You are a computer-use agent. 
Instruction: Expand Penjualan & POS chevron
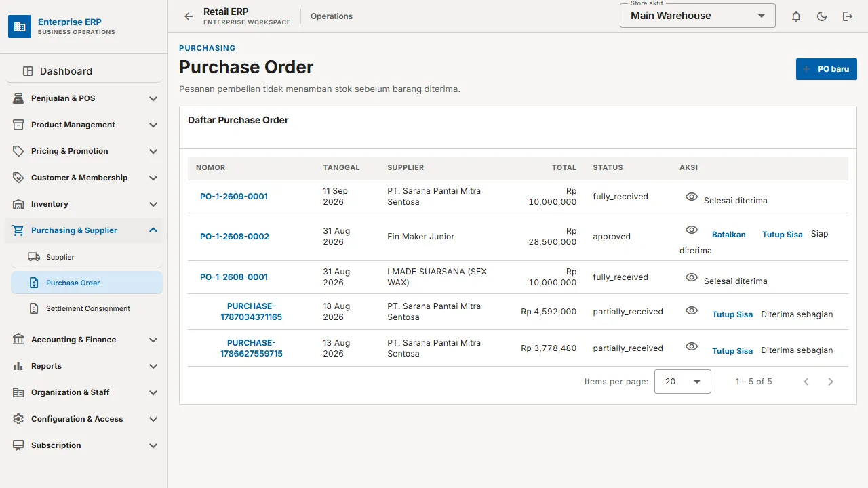coord(153,98)
